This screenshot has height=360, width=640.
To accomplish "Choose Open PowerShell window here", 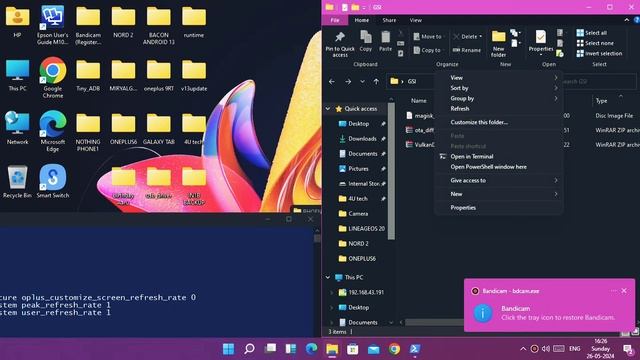I will (x=499, y=167).
